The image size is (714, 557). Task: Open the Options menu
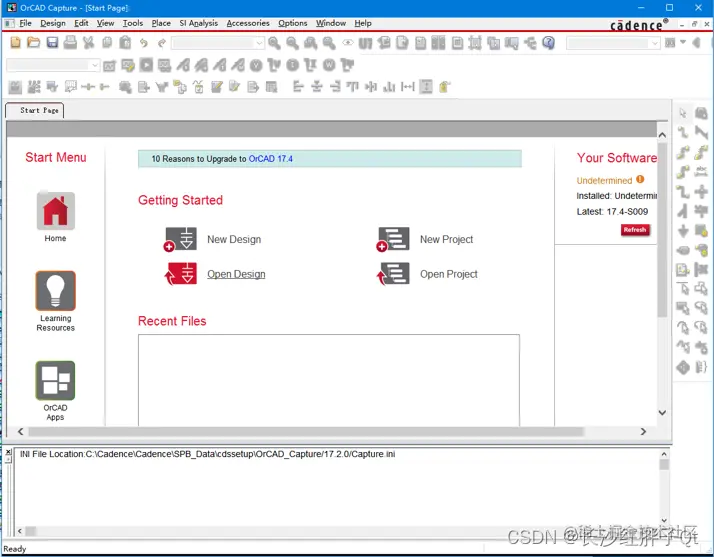tap(293, 23)
